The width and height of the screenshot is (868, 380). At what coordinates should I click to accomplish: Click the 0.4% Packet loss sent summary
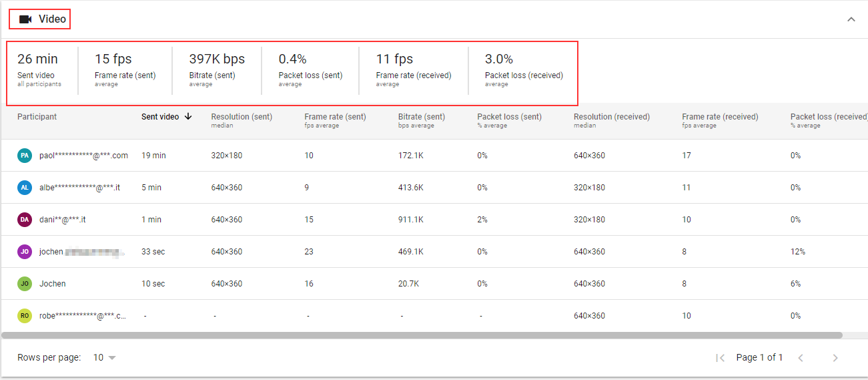pos(310,69)
